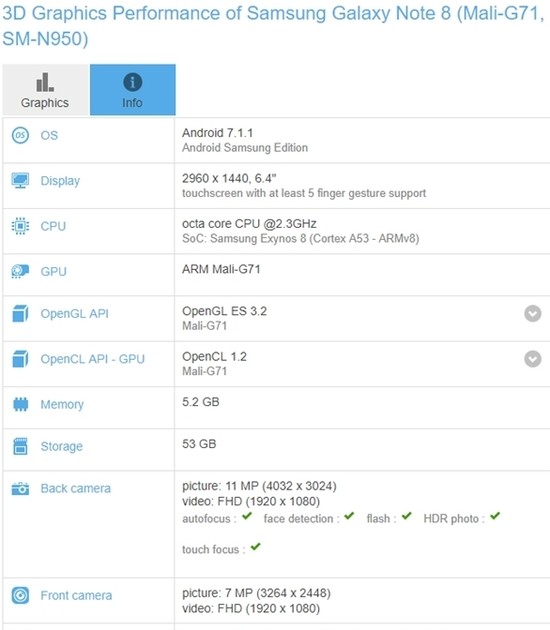
Task: Click the Back camera label
Action: 76,489
